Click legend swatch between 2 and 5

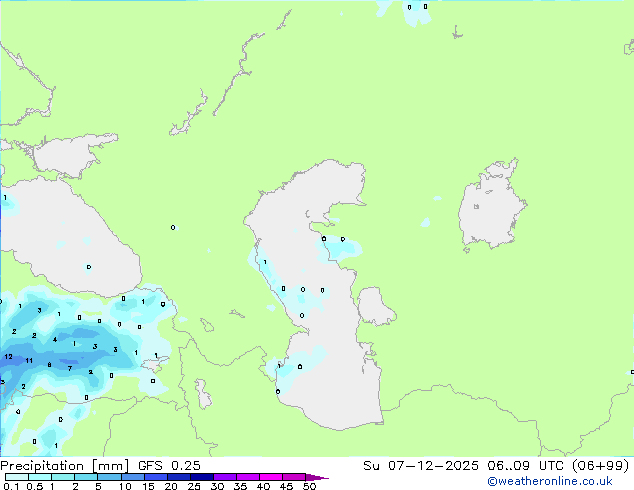(x=86, y=477)
